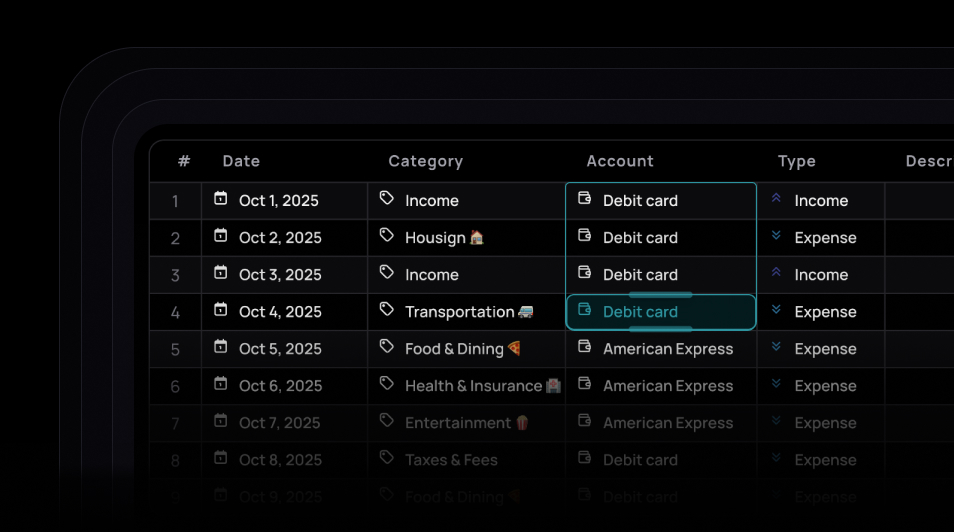Click the tag icon next to Food & Dining
Image resolution: width=954 pixels, height=532 pixels.
click(387, 347)
